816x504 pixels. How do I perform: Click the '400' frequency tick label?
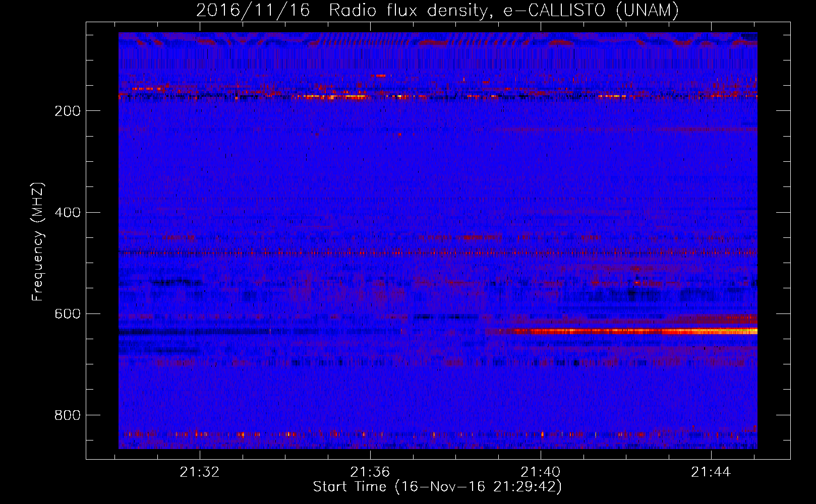(x=68, y=212)
